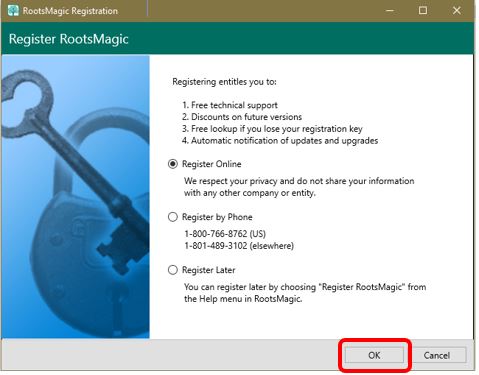The image size is (479, 375).
Task: Click the 'Free lookup if you lose' line
Action: click(x=272, y=129)
